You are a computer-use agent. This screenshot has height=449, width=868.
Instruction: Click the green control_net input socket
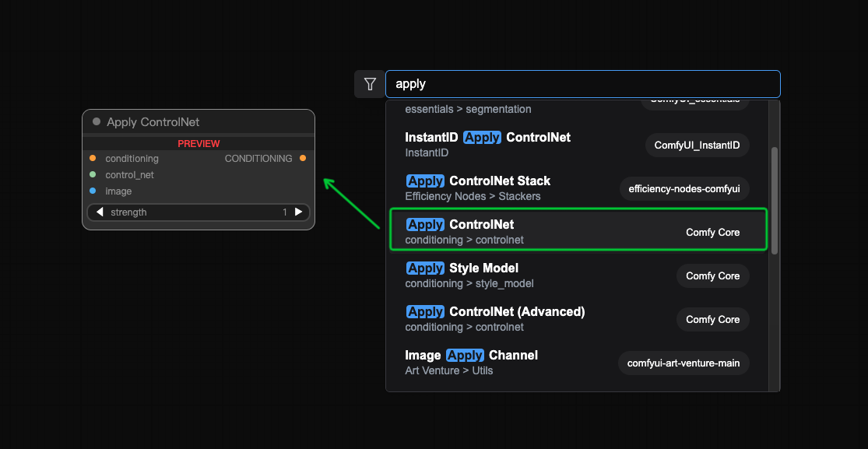pos(93,175)
